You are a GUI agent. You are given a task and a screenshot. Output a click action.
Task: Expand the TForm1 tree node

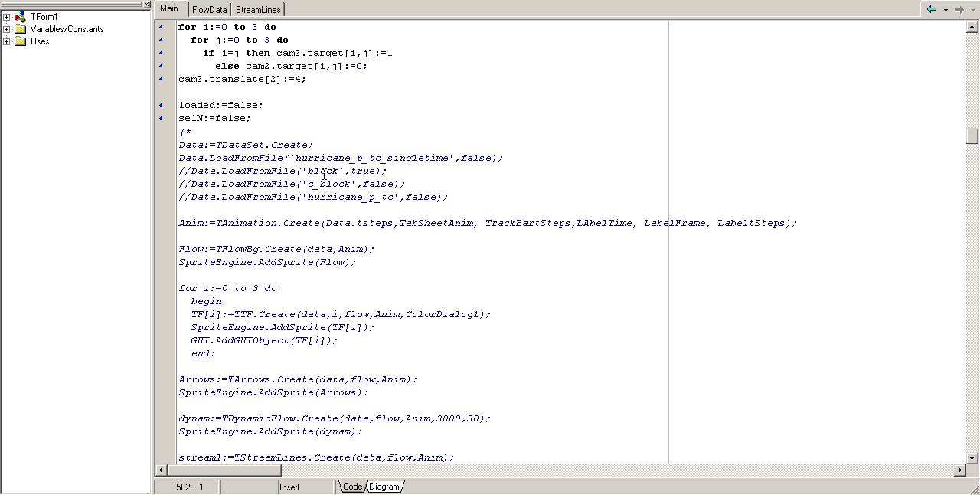point(7,17)
